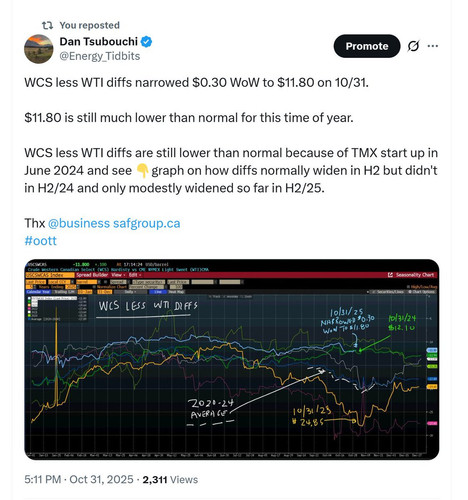Select Spread Builder in the chart's red bar
Screen dimensions: 468x500
click(x=92, y=275)
